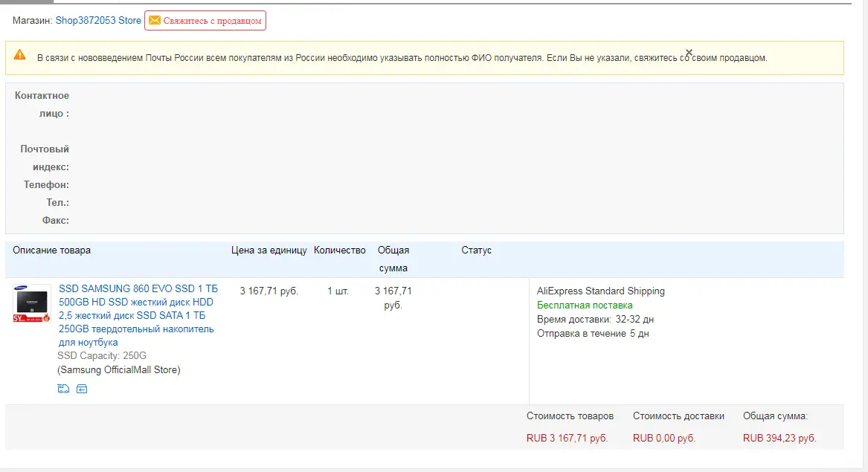Screen dimensions: 868x472
Task: Click the '(Samsung OfficialMall Store)' text
Action: [119, 369]
